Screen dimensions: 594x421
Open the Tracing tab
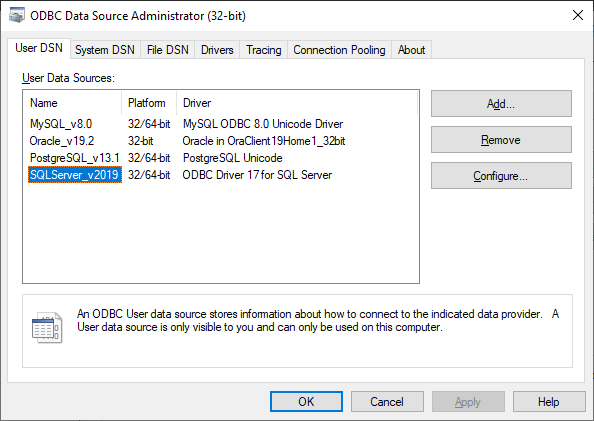pyautogui.click(x=264, y=50)
